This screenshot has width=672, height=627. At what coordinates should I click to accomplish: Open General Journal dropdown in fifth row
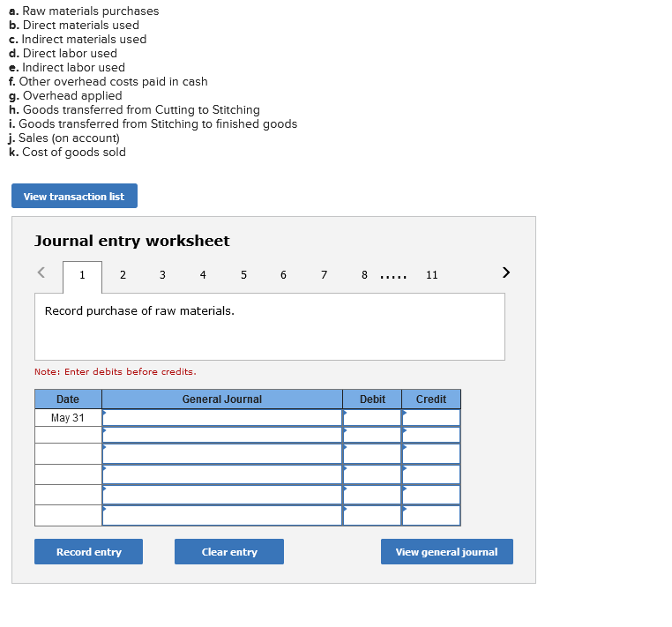click(x=222, y=495)
